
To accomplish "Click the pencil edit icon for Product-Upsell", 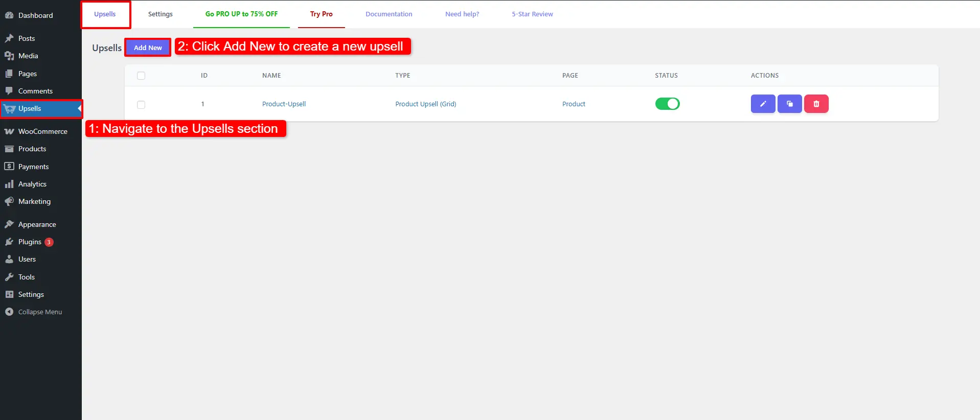I will (763, 104).
